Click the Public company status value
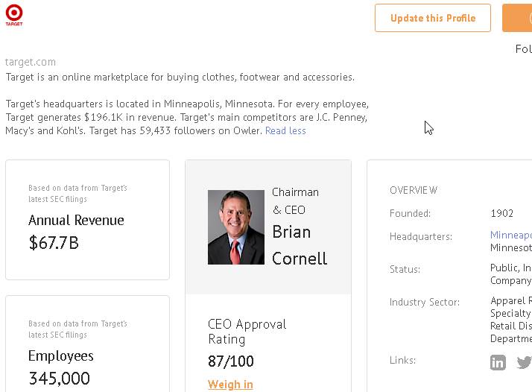 click(x=510, y=274)
